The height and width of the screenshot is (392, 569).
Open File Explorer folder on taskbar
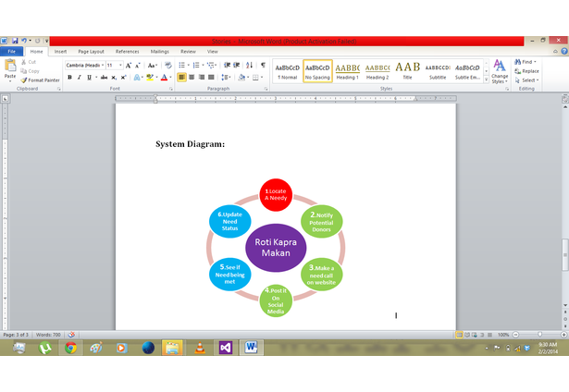click(172, 349)
